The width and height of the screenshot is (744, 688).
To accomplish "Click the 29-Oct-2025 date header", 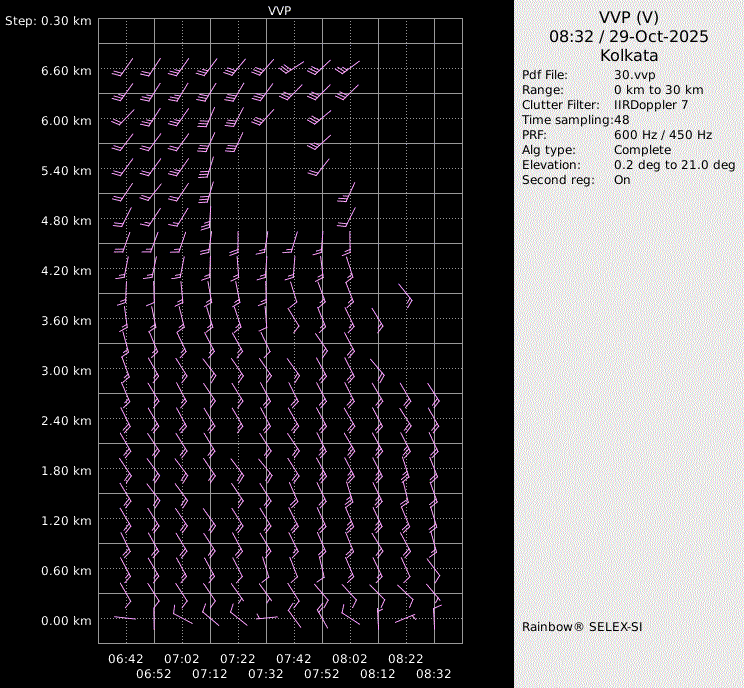I will pyautogui.click(x=660, y=36).
